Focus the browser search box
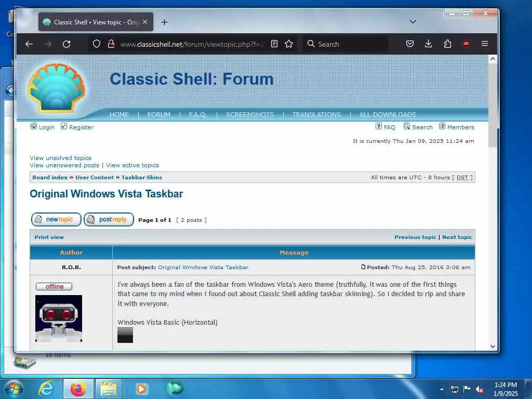532x399 pixels. click(x=346, y=44)
